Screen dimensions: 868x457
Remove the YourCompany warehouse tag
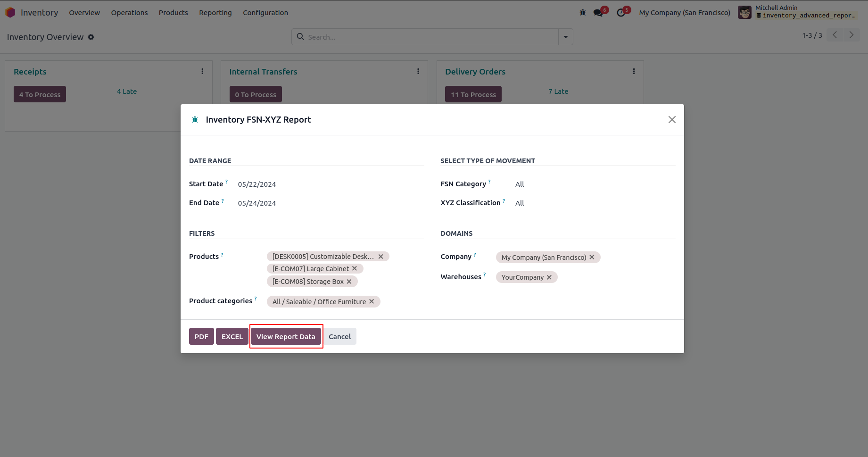coord(549,277)
